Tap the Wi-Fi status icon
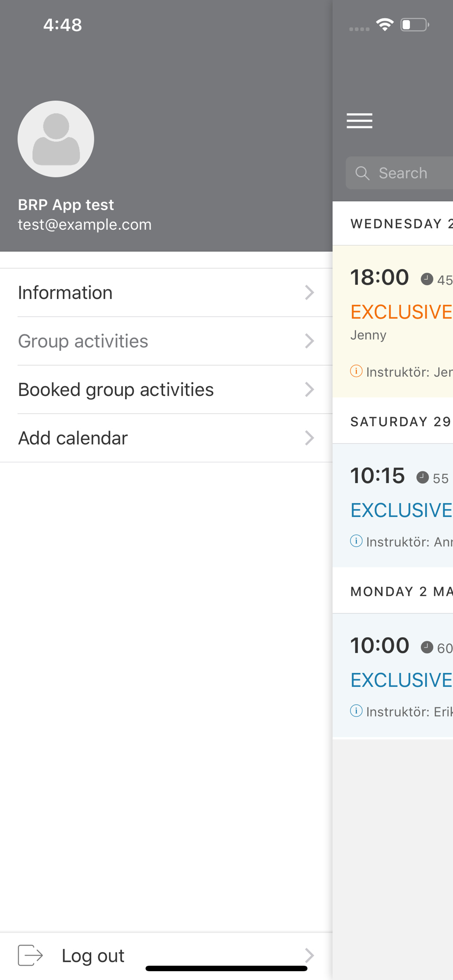 pos(385,24)
